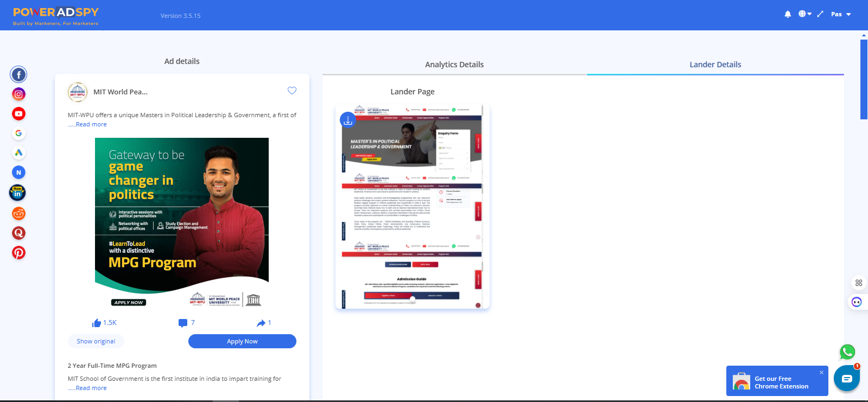Click the '2 Year Full-Time MPG Program' title
Viewport: 868px width, 402px height.
point(112,366)
